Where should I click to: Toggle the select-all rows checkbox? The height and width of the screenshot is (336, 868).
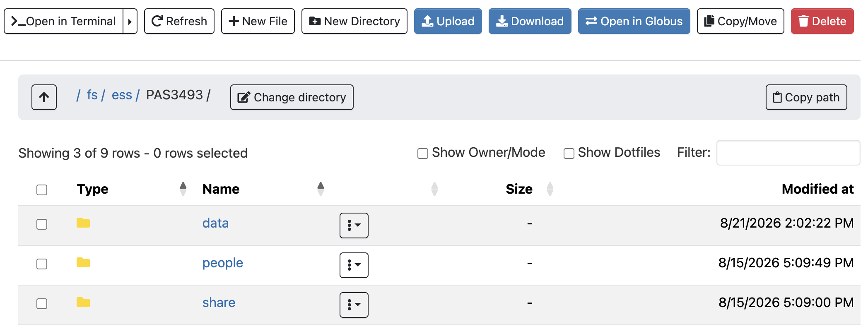pyautogui.click(x=42, y=190)
